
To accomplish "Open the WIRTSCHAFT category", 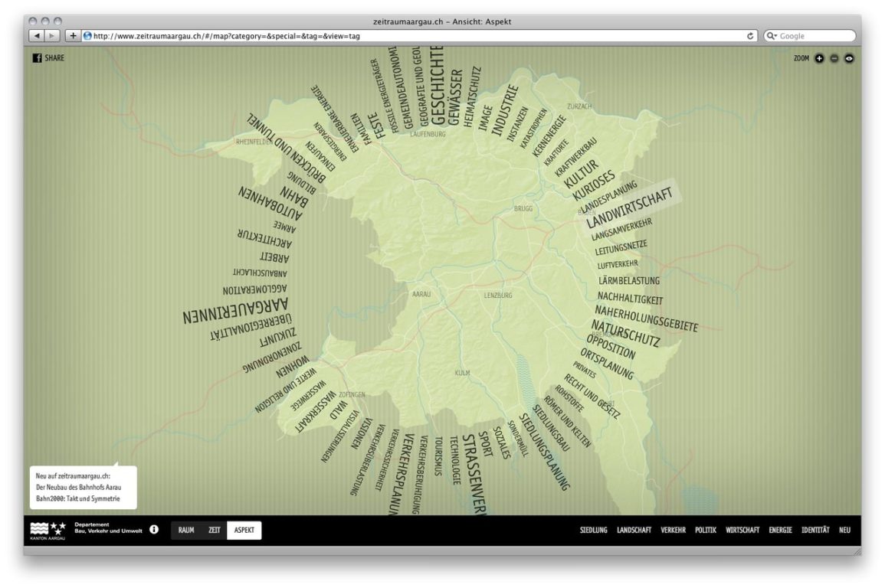I will (742, 530).
